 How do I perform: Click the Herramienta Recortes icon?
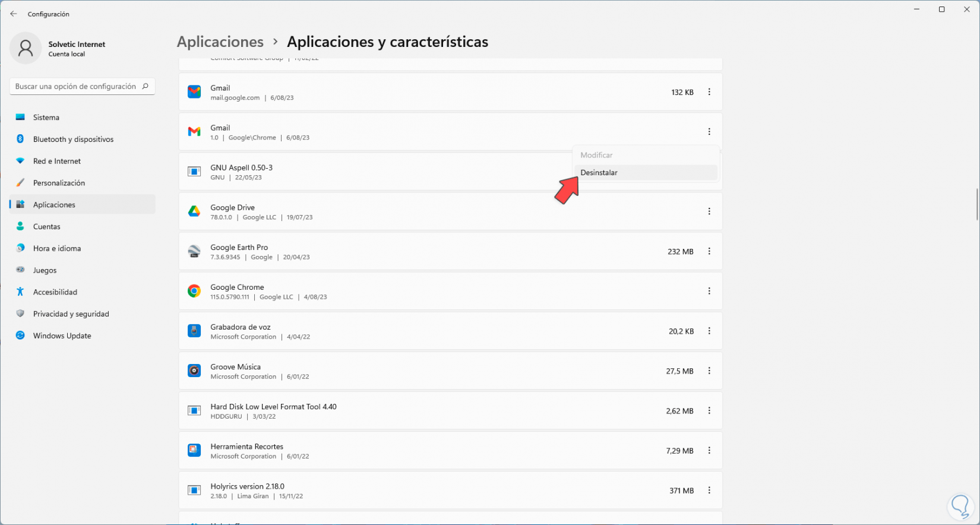[194, 450]
